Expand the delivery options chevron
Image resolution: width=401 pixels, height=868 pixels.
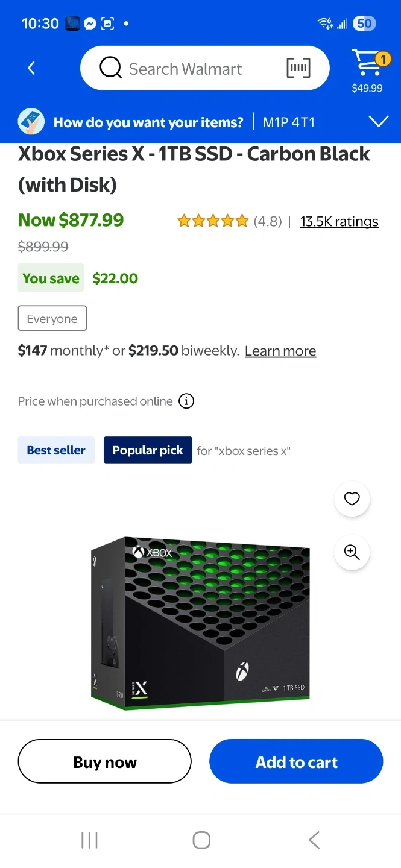[378, 122]
